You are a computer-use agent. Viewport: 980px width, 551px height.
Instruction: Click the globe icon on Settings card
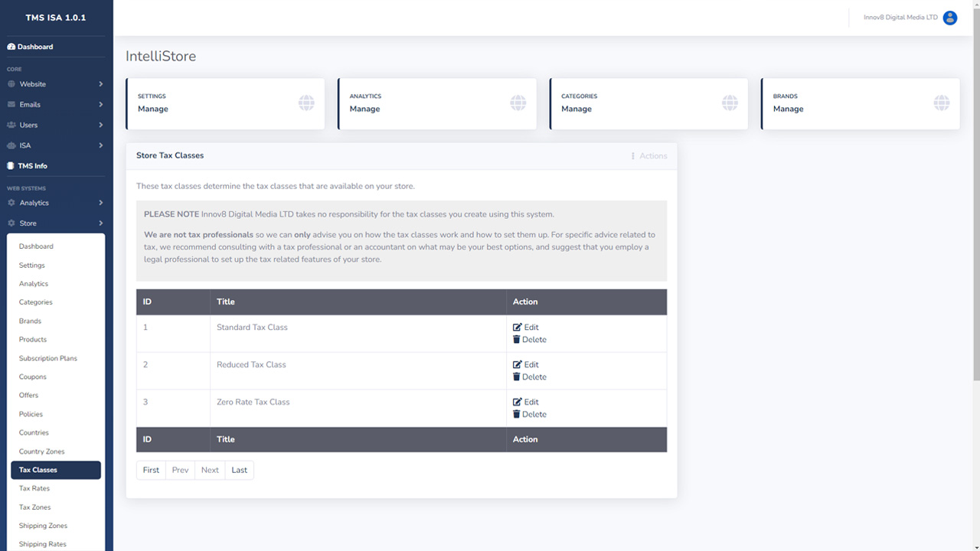tap(306, 103)
